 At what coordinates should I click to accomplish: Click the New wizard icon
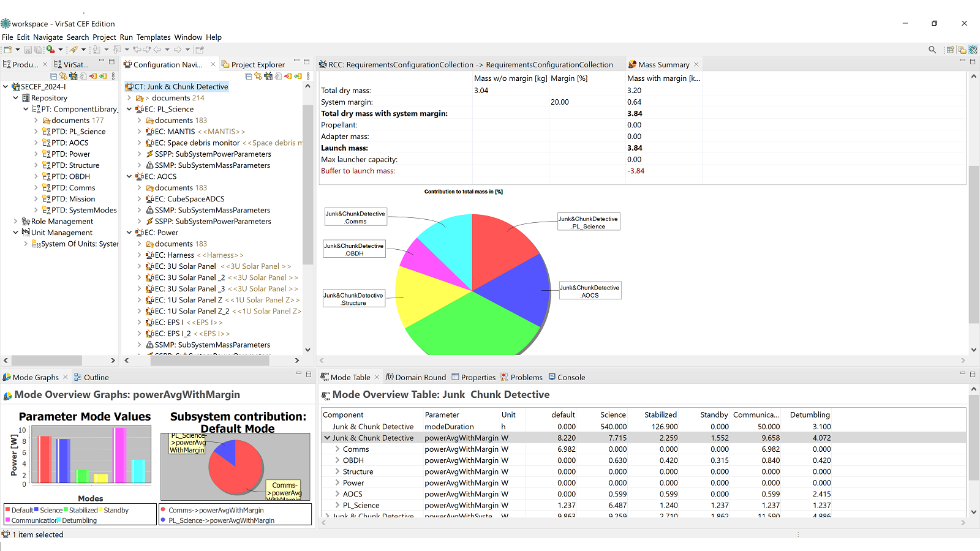click(x=8, y=50)
